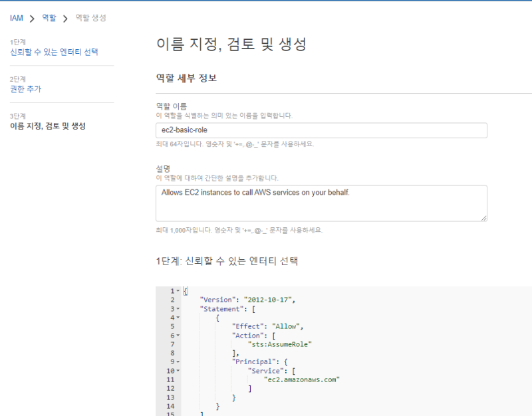Collapse the "Service" array fold on line 10
The height and width of the screenshot is (416, 532).
tap(178, 371)
